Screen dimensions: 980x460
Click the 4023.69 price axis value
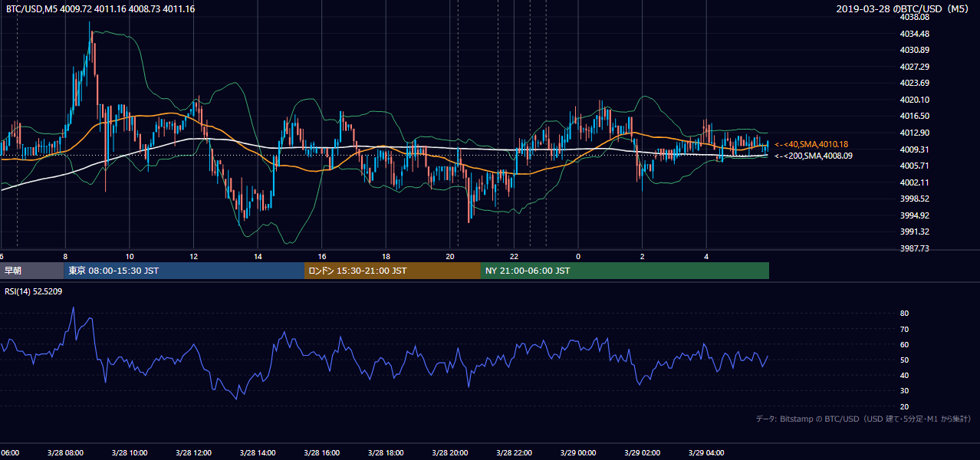click(x=915, y=83)
